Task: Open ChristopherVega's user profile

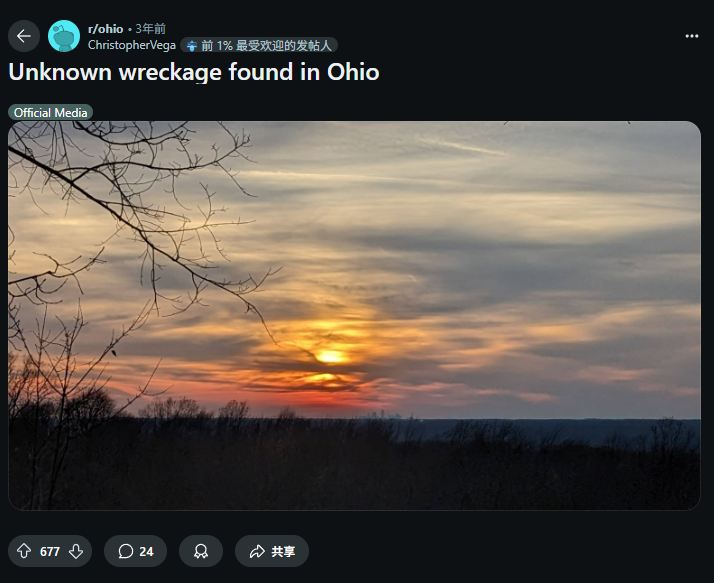Action: (132, 45)
